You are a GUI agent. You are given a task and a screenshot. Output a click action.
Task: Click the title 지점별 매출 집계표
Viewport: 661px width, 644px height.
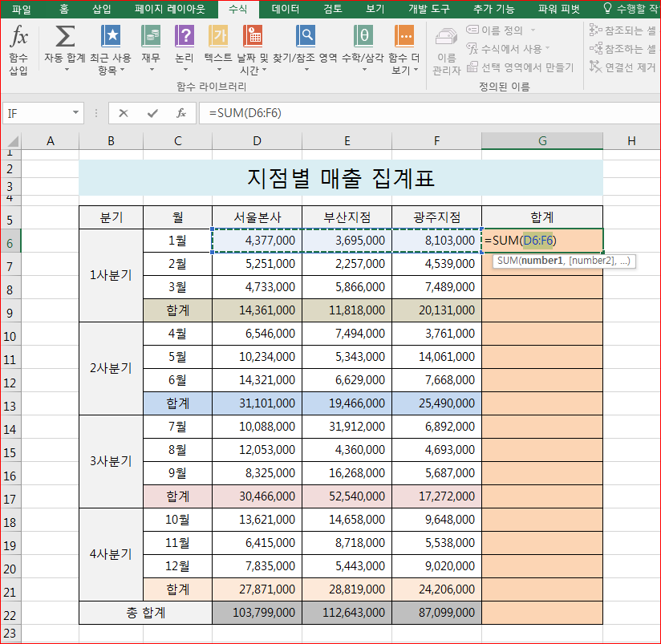coord(341,178)
